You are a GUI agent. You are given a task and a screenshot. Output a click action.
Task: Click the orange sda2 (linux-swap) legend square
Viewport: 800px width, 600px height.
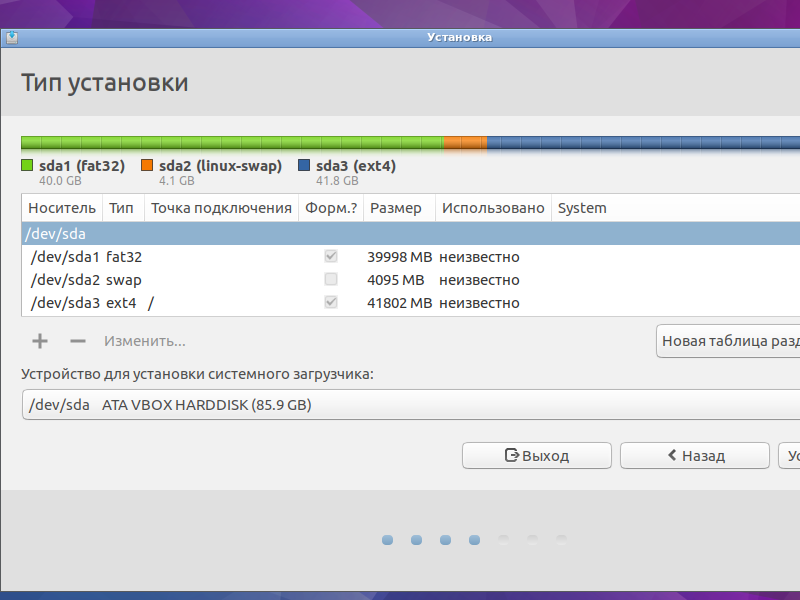tap(146, 165)
